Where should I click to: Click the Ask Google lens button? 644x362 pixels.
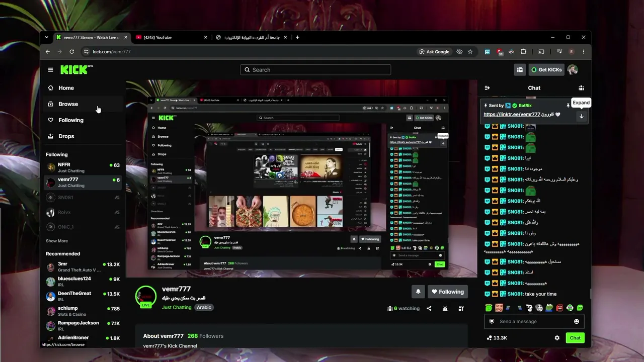coord(435,52)
